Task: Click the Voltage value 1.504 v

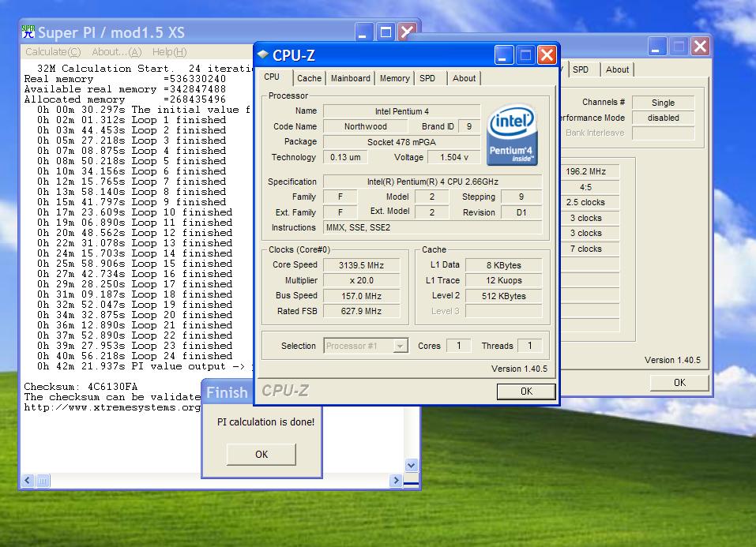Action: pyautogui.click(x=453, y=157)
